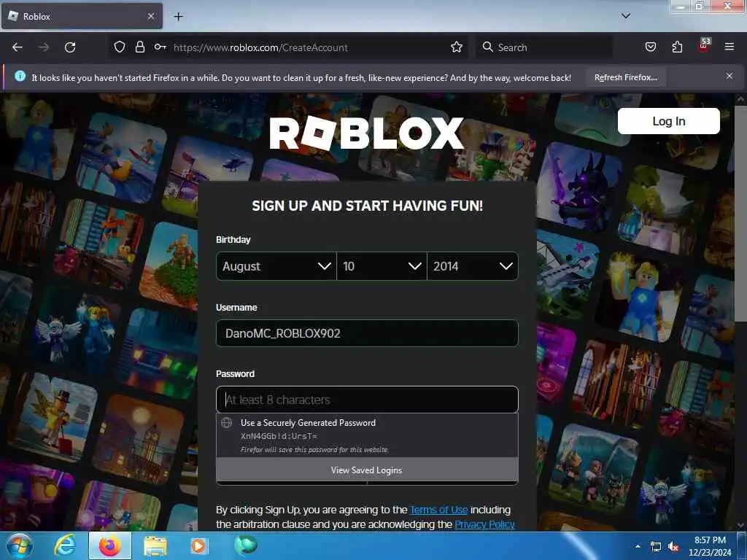Open a new tab with plus button

(178, 17)
